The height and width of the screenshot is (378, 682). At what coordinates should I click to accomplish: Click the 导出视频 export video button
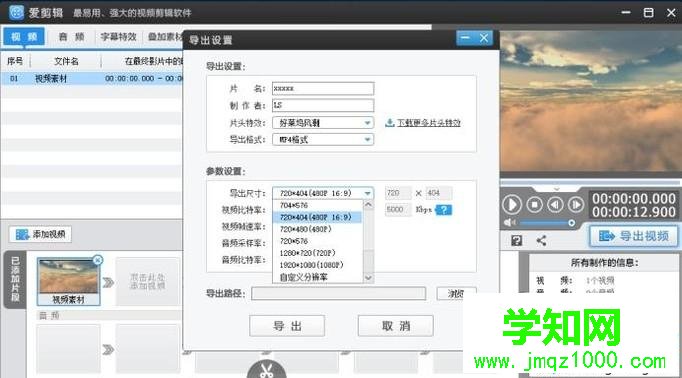633,236
